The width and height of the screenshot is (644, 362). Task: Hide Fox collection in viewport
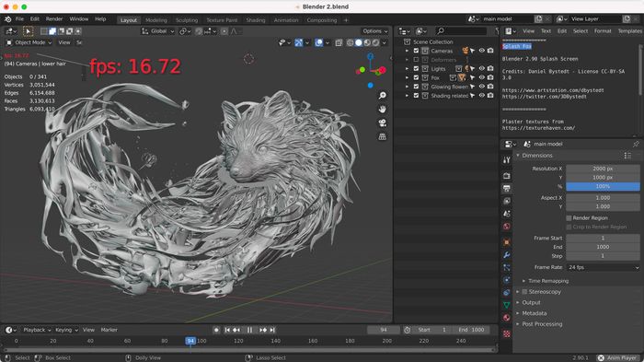pyautogui.click(x=482, y=77)
